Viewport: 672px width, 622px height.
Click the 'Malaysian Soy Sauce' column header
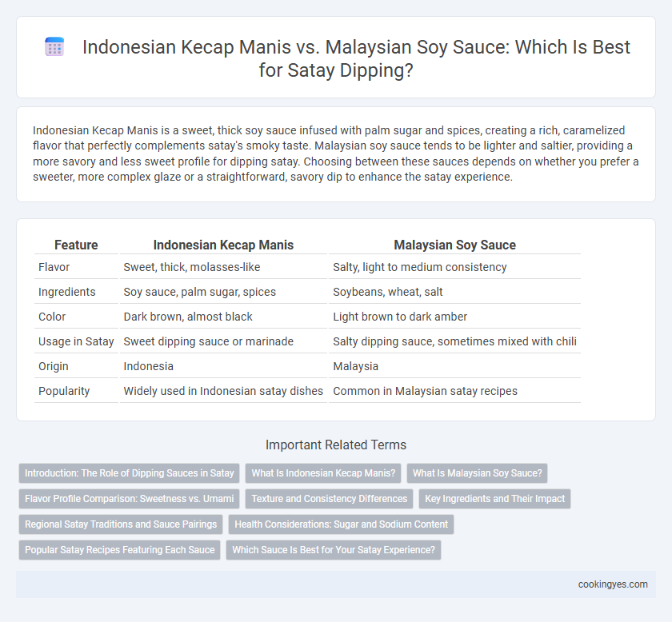pyautogui.click(x=454, y=245)
